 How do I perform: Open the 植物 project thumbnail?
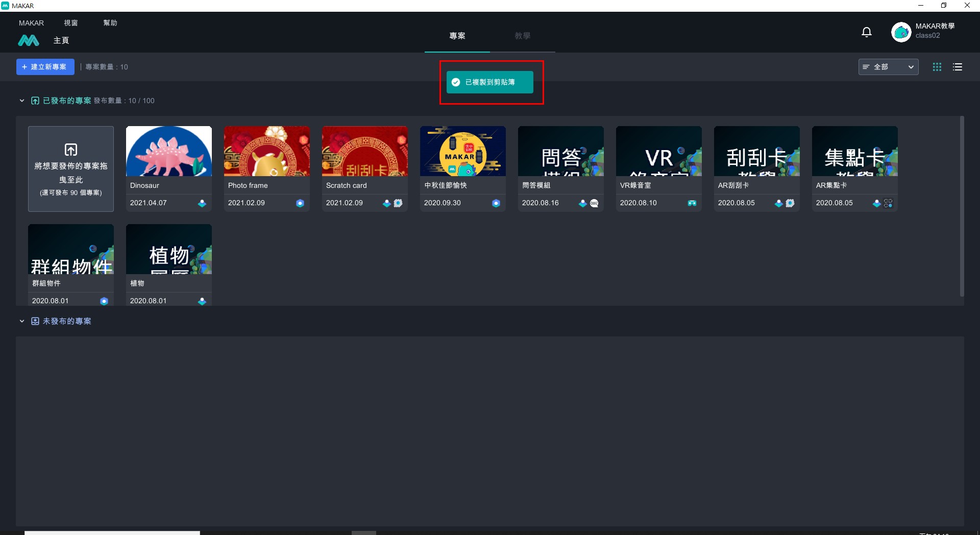point(169,249)
